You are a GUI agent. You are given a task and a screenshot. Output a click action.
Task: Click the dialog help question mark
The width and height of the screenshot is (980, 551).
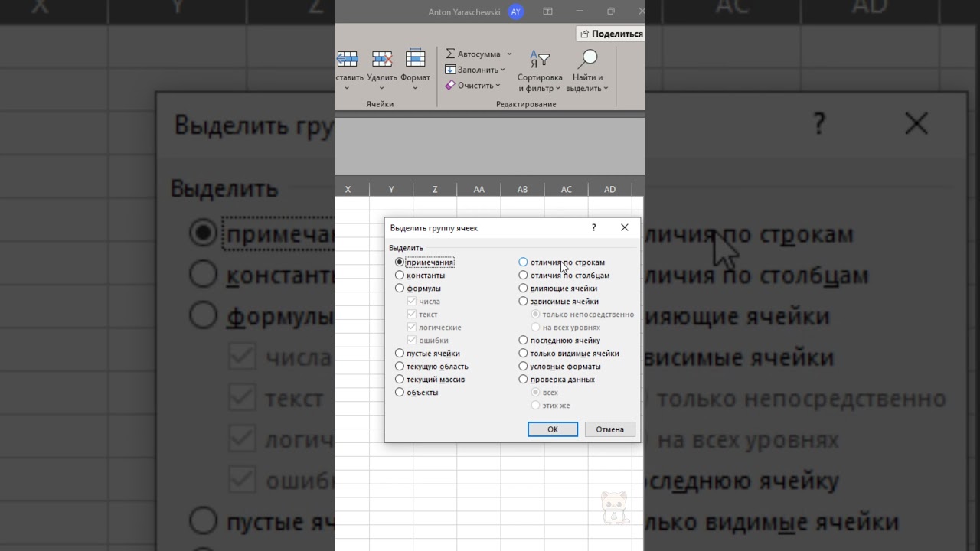(593, 228)
